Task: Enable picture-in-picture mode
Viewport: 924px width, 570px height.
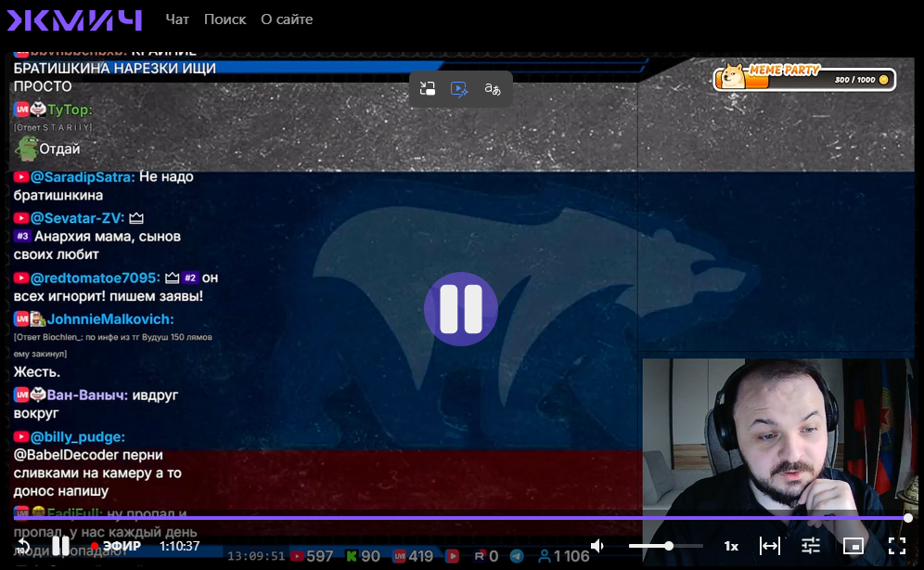Action: [853, 546]
